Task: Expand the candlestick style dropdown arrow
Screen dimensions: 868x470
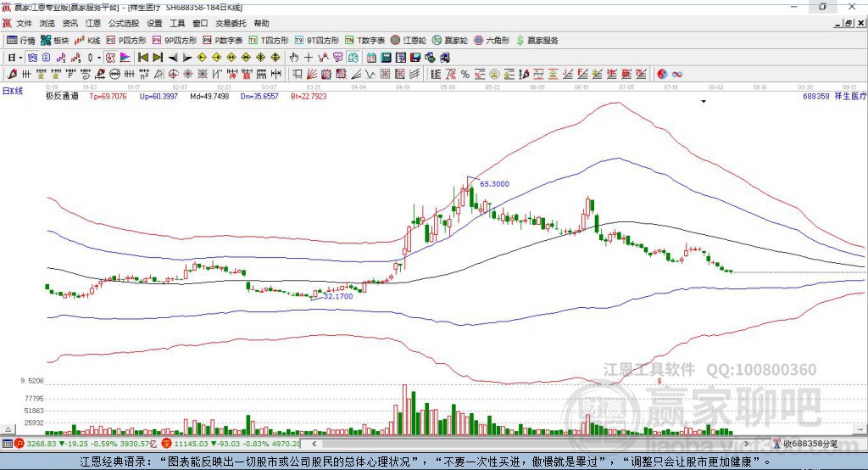Action: 99,58
